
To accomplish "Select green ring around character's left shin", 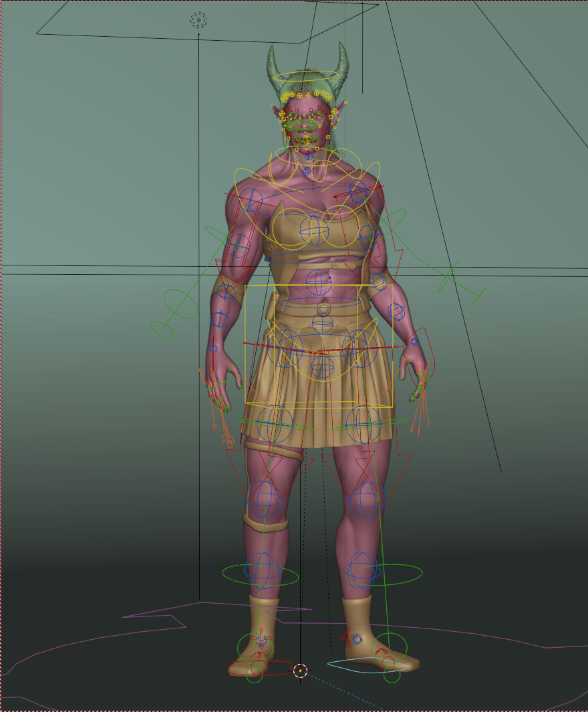I will pyautogui.click(x=385, y=574).
